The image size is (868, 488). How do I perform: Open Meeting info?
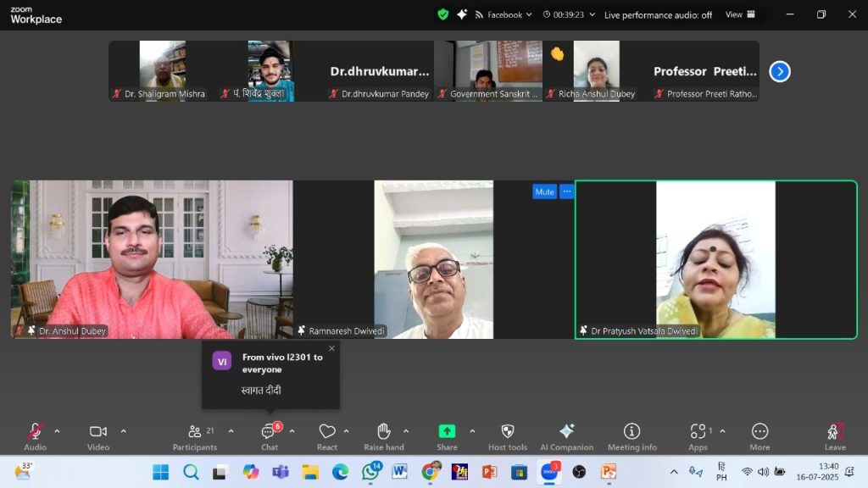(632, 434)
